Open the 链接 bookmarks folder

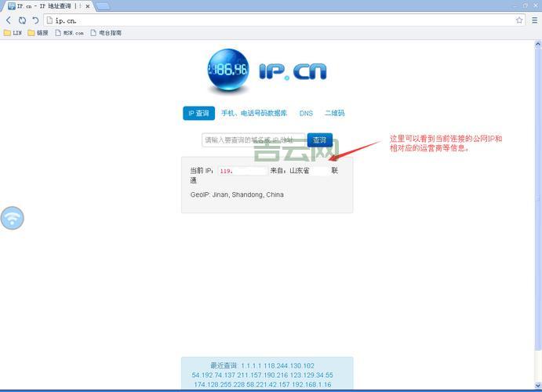click(38, 33)
